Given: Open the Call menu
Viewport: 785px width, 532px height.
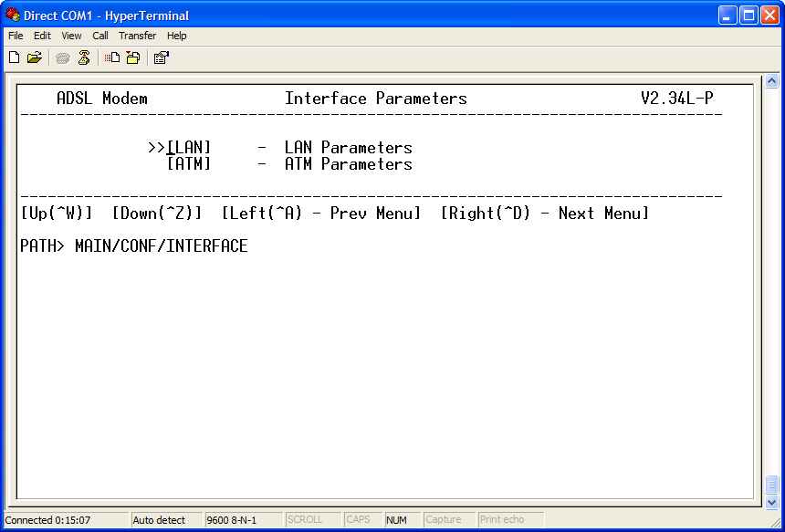Looking at the screenshot, I should coord(100,36).
